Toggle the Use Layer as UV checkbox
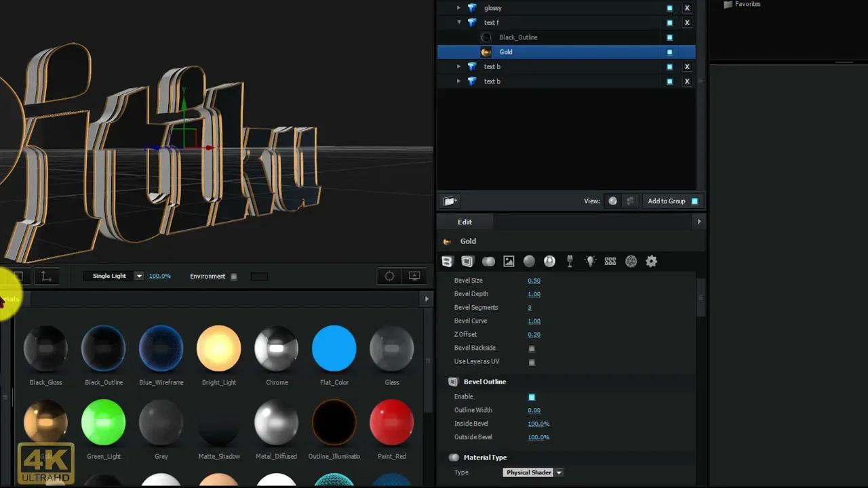 [x=532, y=361]
